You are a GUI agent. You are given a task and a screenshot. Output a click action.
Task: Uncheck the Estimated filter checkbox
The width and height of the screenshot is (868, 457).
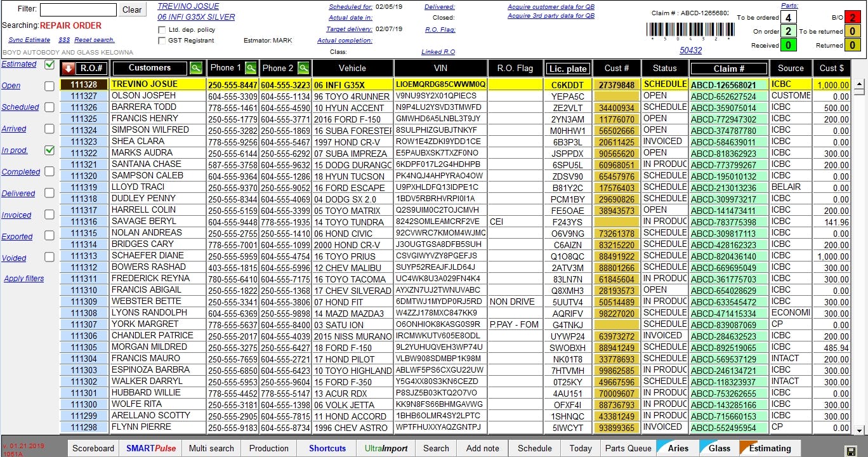[x=49, y=63]
